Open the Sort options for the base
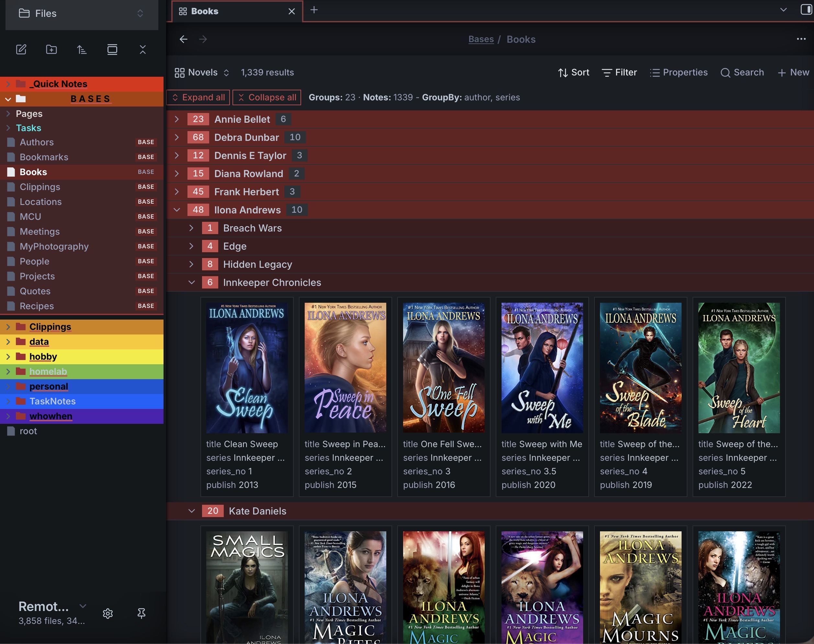 pyautogui.click(x=573, y=73)
